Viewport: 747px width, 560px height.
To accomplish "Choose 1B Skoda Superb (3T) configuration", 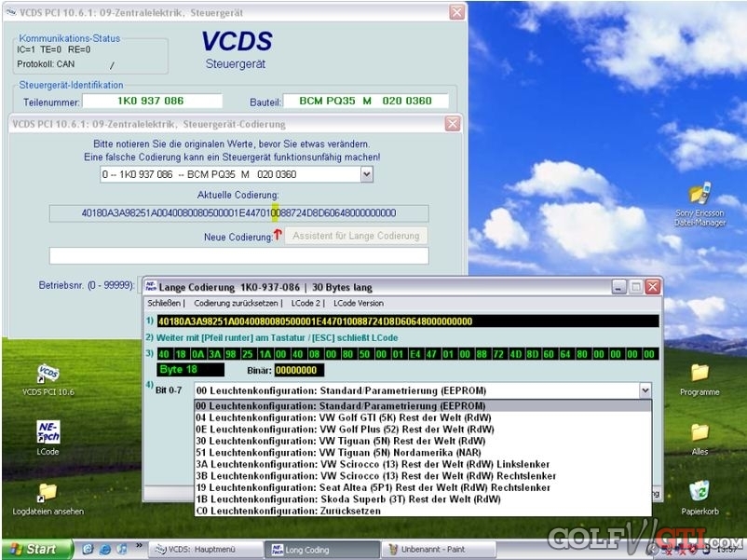I will click(x=347, y=499).
